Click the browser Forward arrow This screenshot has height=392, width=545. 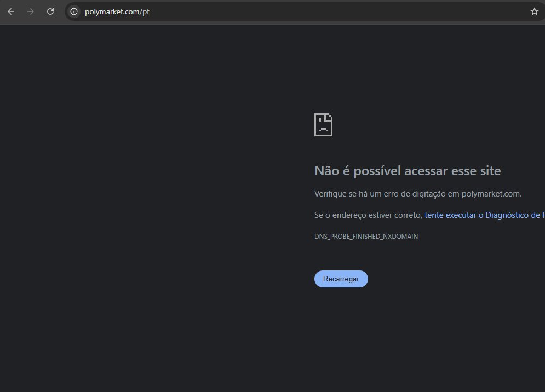(x=31, y=11)
